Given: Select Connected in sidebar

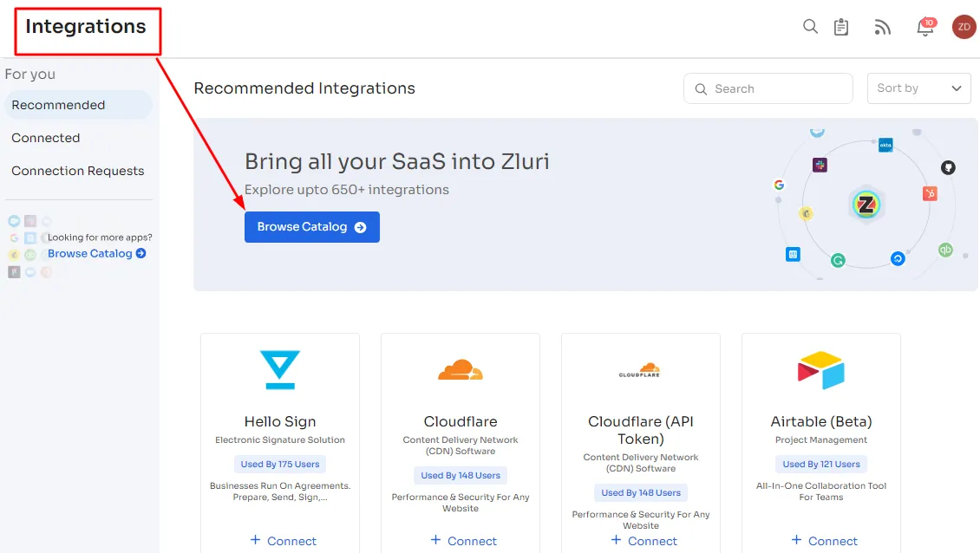Looking at the screenshot, I should tap(46, 138).
